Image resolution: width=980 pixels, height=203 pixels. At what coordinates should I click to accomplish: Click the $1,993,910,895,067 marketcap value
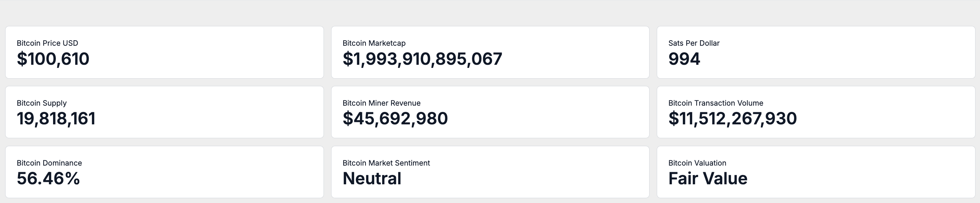click(x=422, y=59)
